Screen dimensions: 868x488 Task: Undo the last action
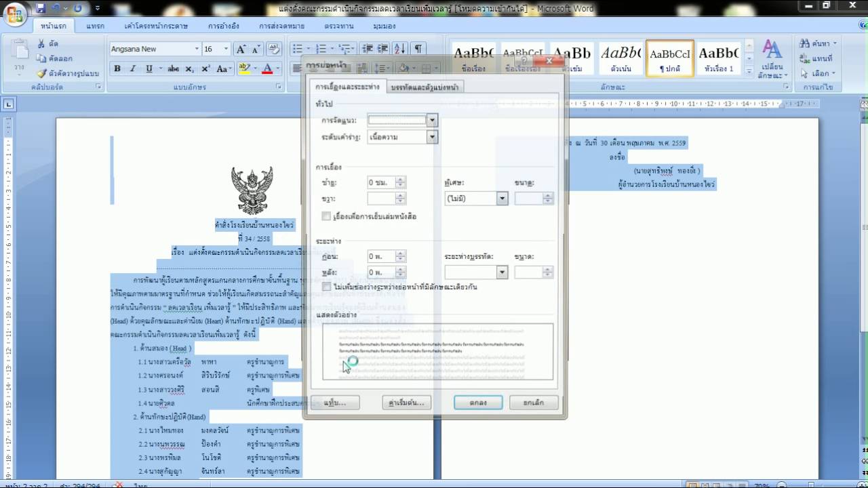pos(56,9)
